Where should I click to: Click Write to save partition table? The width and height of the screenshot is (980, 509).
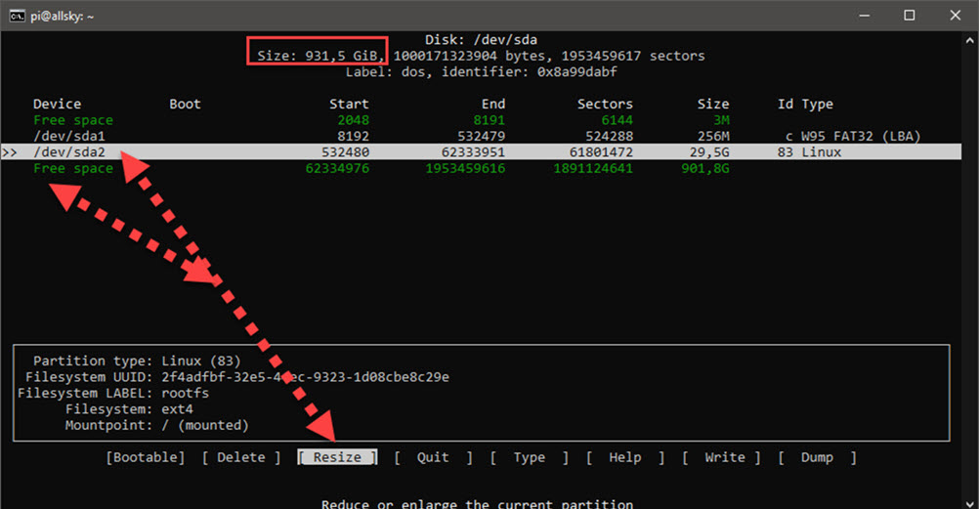click(724, 457)
